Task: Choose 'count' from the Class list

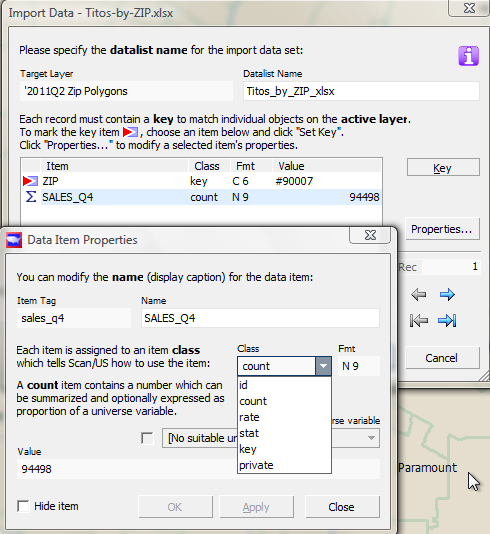Action: pos(284,401)
